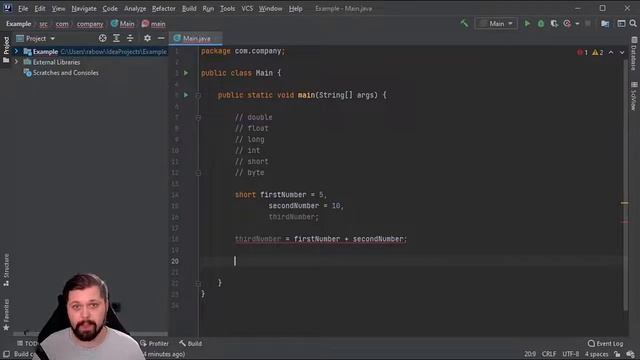Image resolution: width=640 pixels, height=360 pixels.
Task: Click the warnings count indicator
Action: click(598, 52)
